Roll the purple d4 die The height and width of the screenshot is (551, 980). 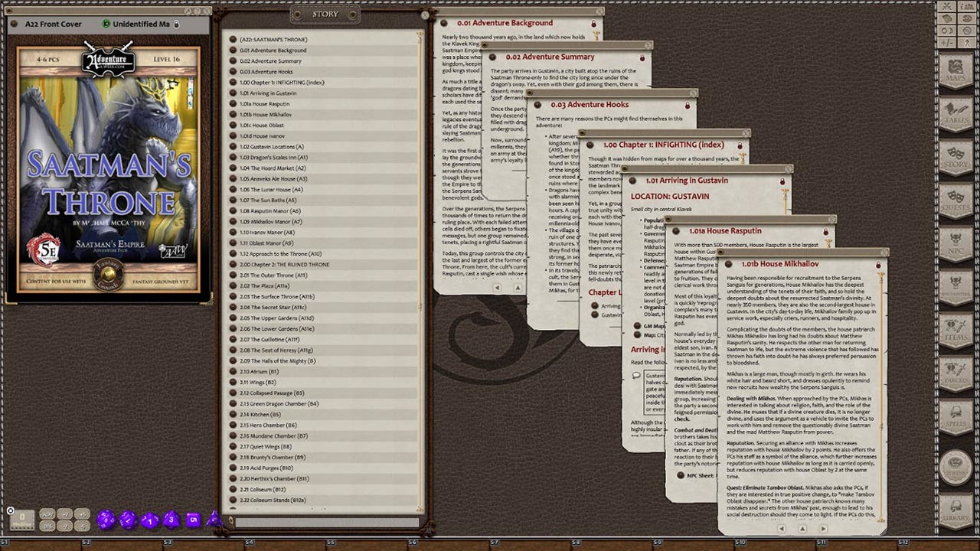point(214,520)
